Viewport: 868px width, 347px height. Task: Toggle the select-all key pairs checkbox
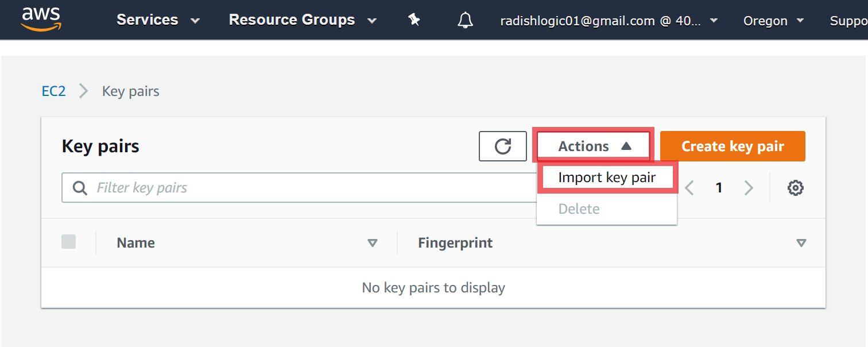click(x=68, y=242)
